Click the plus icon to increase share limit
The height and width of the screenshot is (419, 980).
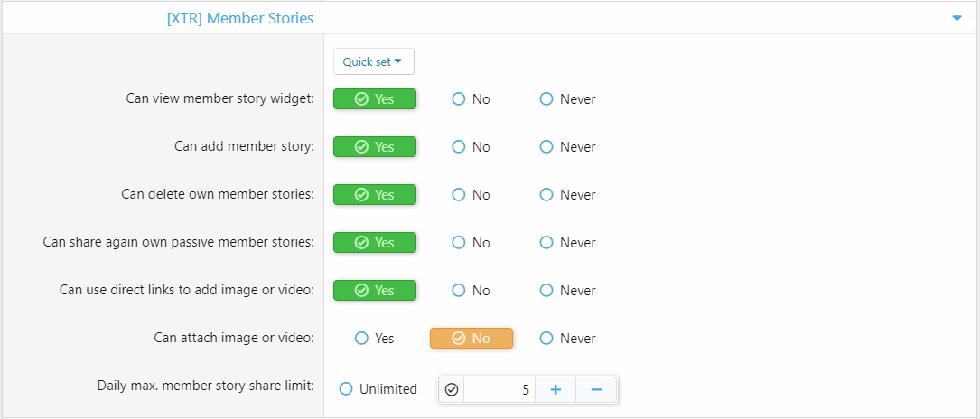pyautogui.click(x=555, y=389)
